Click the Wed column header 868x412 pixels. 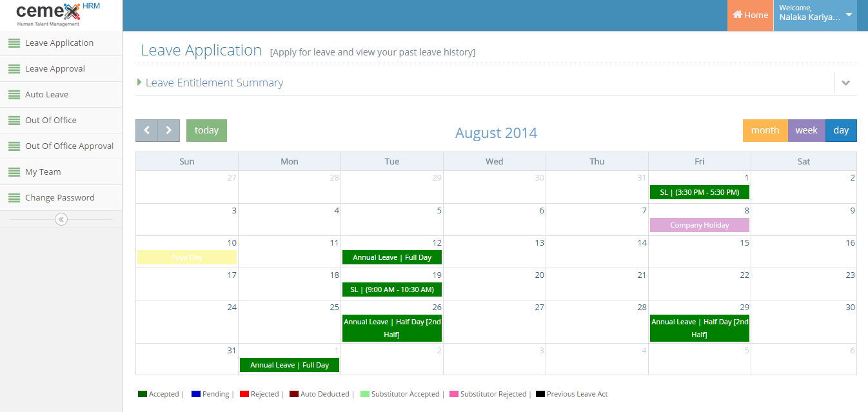point(495,161)
